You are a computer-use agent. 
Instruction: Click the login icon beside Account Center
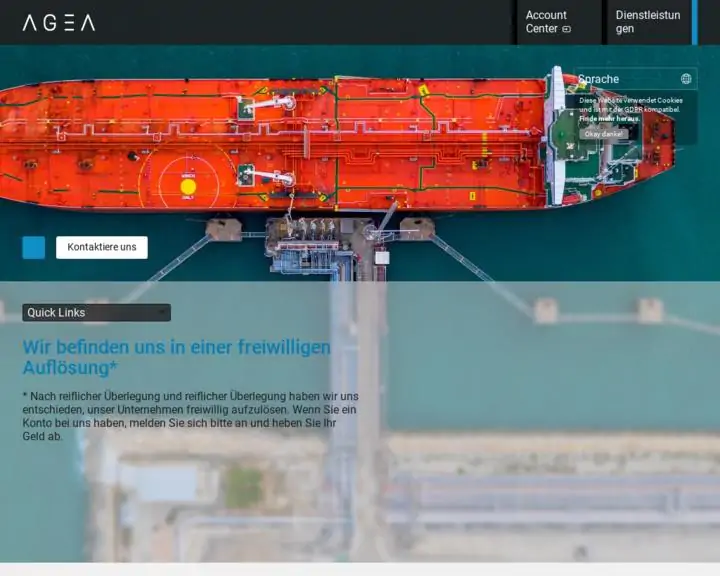point(567,29)
